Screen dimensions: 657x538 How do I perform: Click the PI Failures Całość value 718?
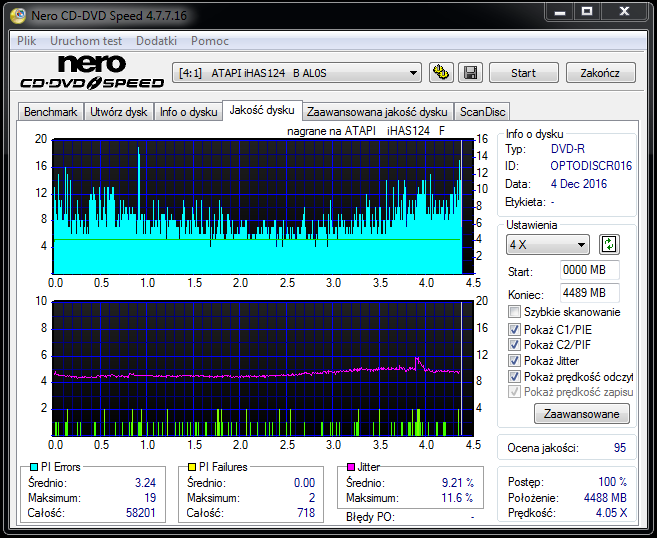click(306, 513)
